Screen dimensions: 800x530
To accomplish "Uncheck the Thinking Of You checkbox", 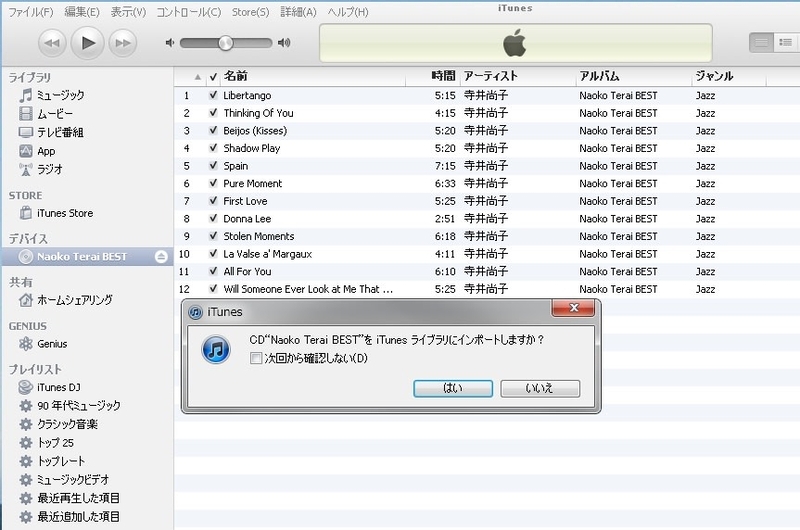I will coord(213,113).
